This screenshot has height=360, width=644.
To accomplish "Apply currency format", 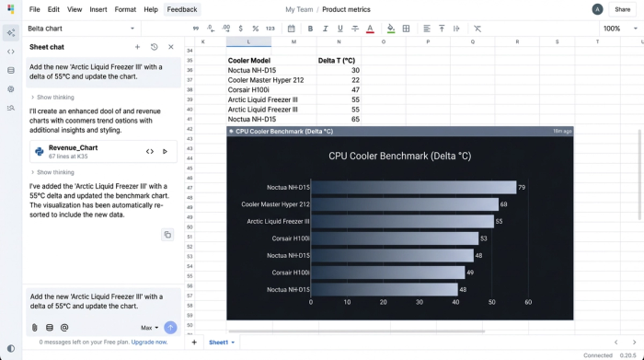I will [x=241, y=29].
